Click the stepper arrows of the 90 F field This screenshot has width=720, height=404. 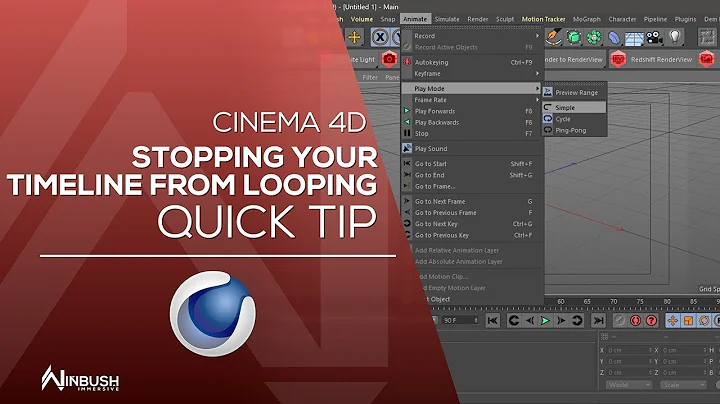pyautogui.click(x=476, y=320)
